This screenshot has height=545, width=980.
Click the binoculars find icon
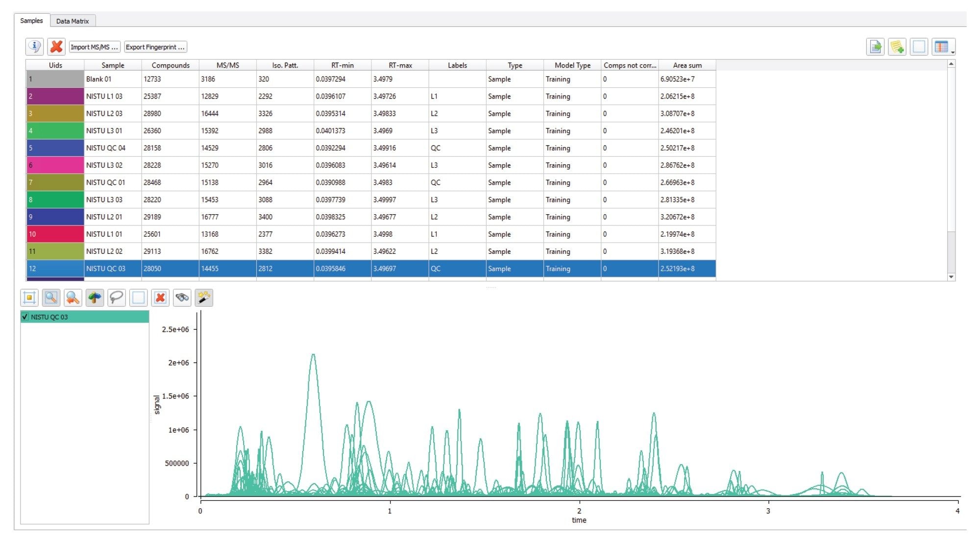(182, 297)
